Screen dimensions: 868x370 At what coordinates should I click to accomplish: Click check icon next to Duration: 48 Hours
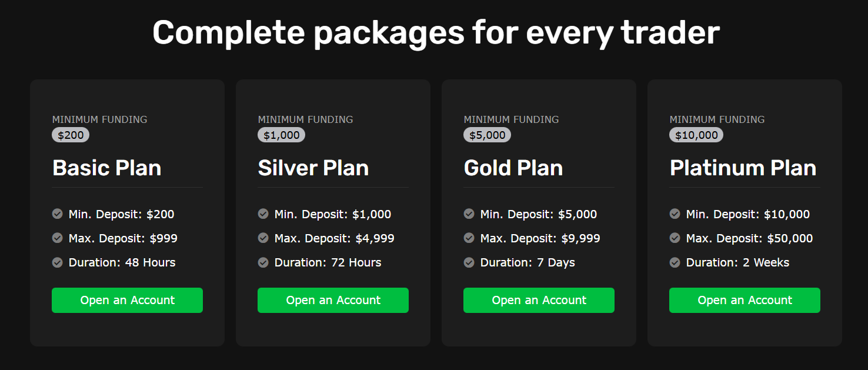[x=57, y=262]
